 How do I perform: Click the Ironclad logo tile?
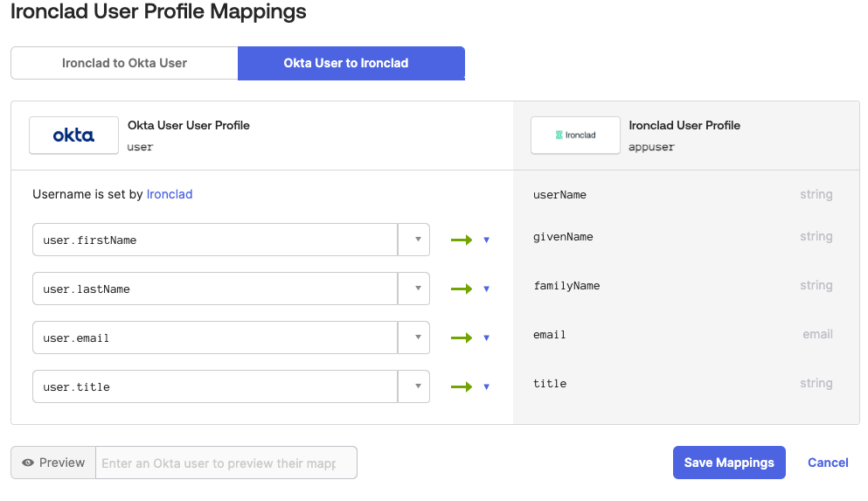coord(575,135)
